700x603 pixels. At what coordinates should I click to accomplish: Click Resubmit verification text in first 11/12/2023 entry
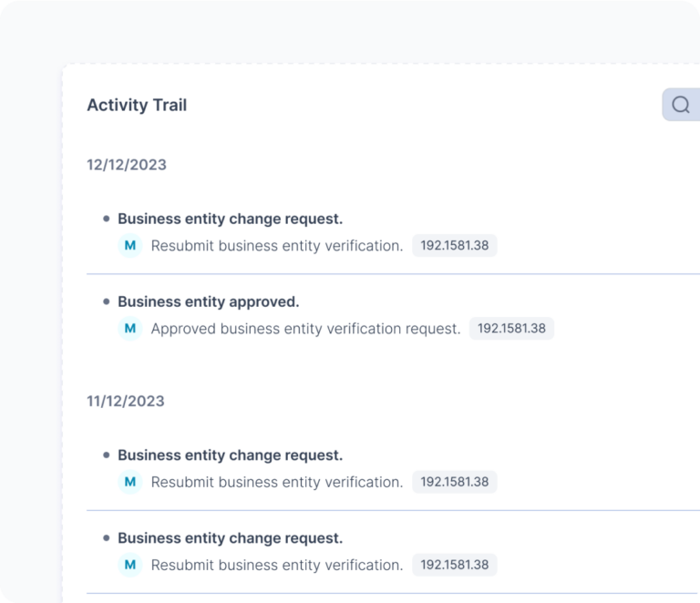point(276,482)
